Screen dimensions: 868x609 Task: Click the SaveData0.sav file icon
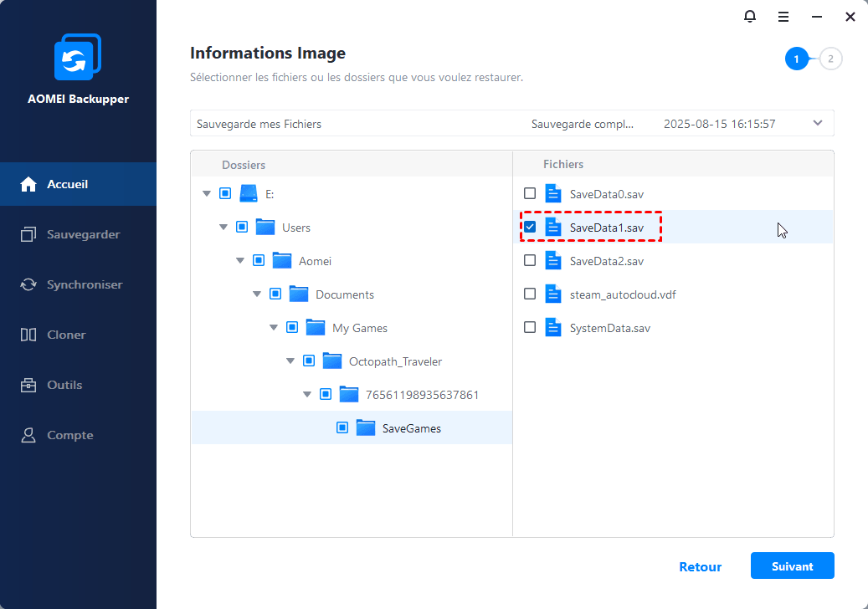(x=553, y=193)
